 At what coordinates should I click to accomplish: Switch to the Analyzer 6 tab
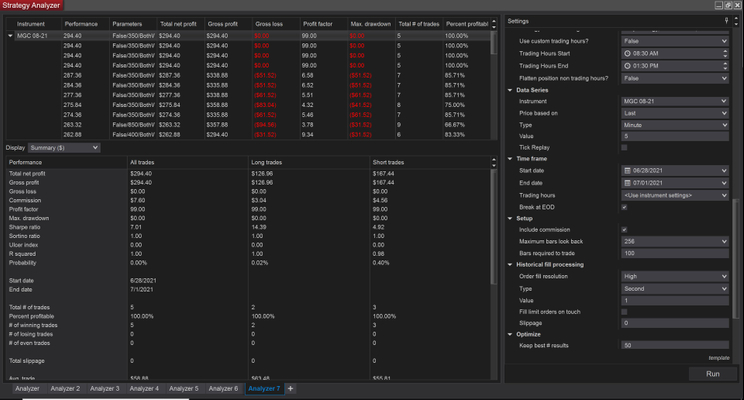coord(223,388)
